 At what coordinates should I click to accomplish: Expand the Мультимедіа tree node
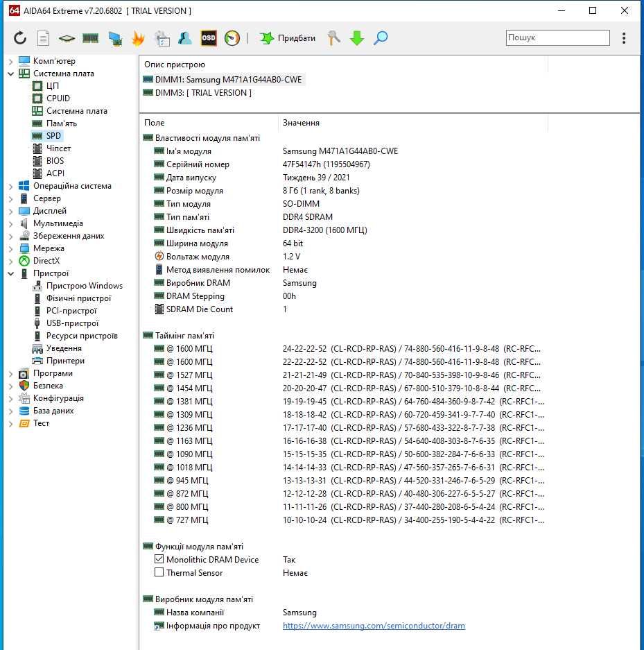(11, 223)
